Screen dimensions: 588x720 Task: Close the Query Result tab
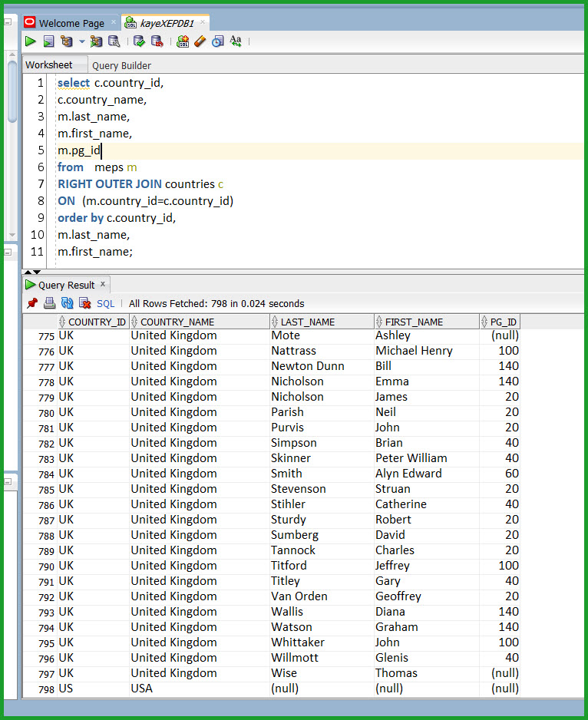click(103, 284)
